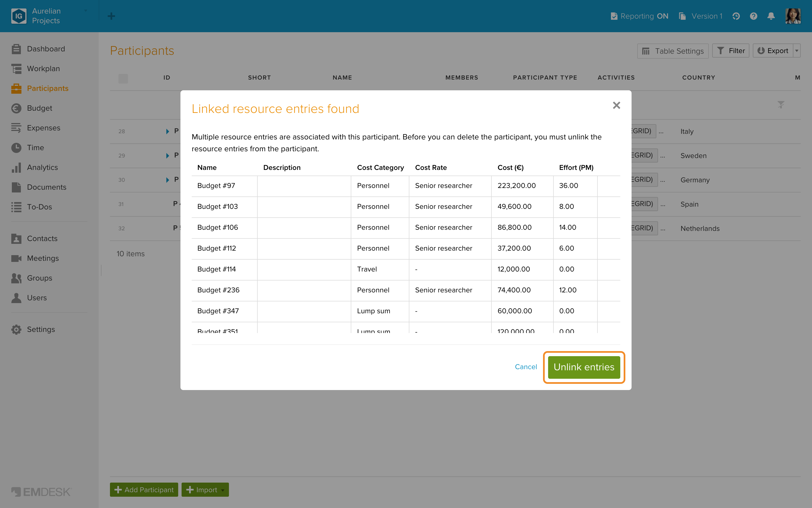Cancel the linked resource dialog

point(526,367)
